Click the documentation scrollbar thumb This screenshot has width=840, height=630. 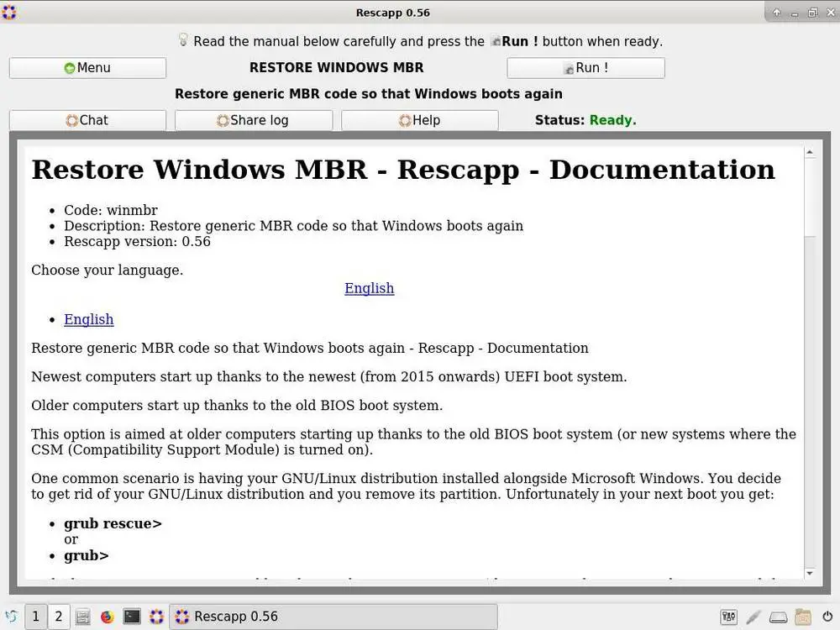(x=810, y=197)
